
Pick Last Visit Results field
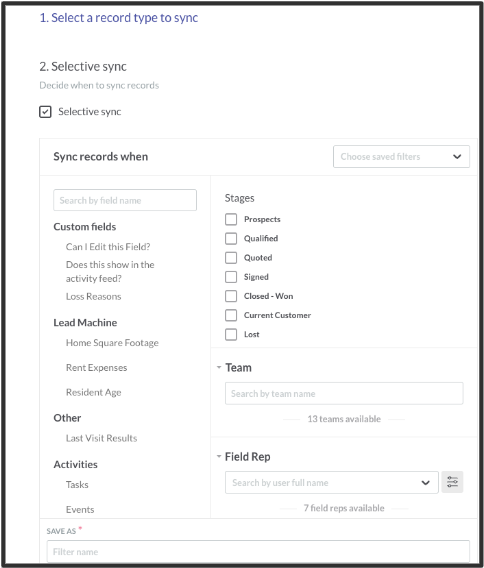point(101,438)
